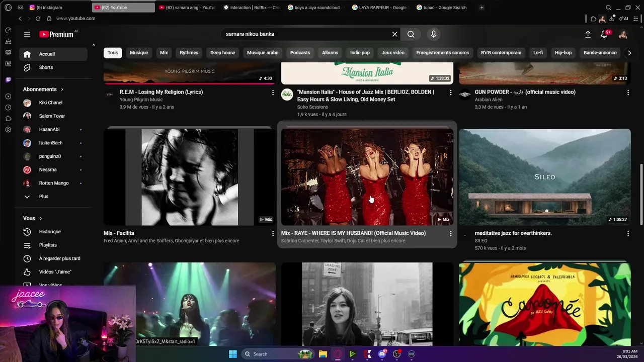The width and height of the screenshot is (644, 362).
Task: Open Shorts in YouTube sidebar
Action: [x=53, y=67]
